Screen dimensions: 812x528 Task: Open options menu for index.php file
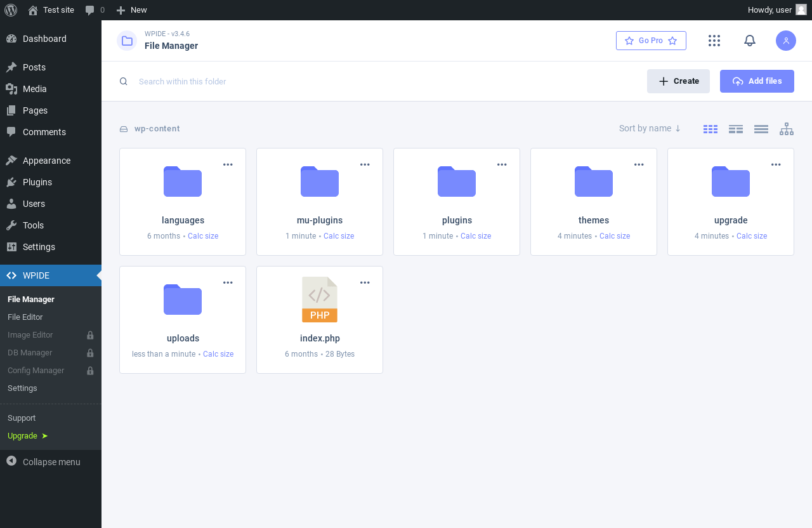(365, 282)
